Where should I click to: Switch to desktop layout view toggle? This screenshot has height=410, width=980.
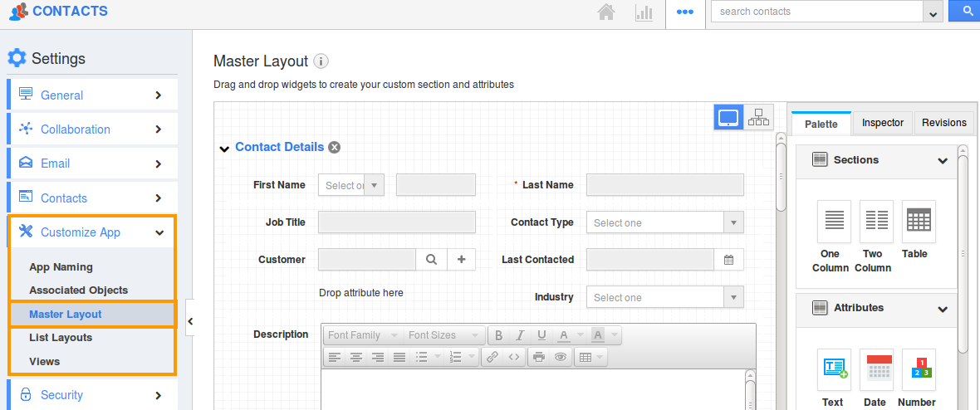pos(728,118)
